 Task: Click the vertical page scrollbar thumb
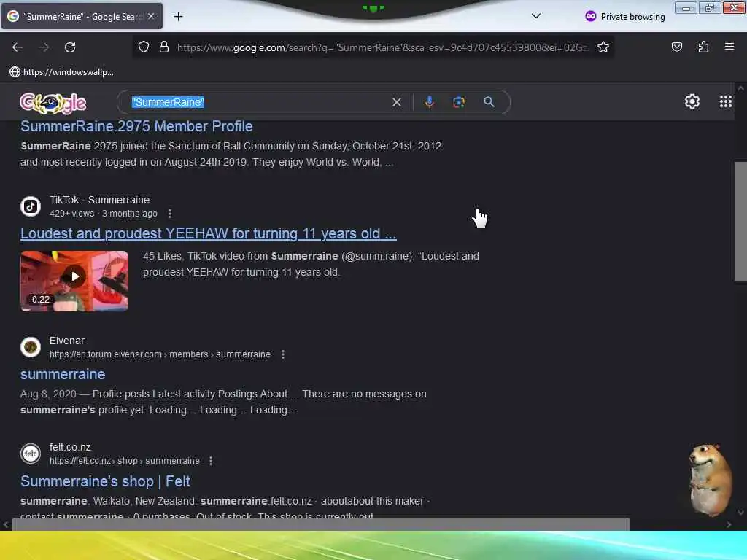click(741, 222)
